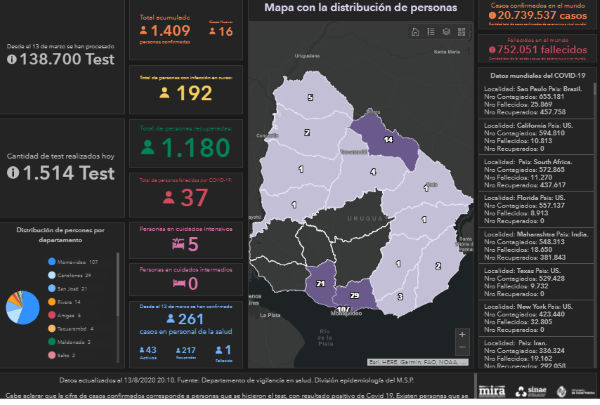600x405 pixels.
Task: Open the map layers icon
Action: (446, 32)
